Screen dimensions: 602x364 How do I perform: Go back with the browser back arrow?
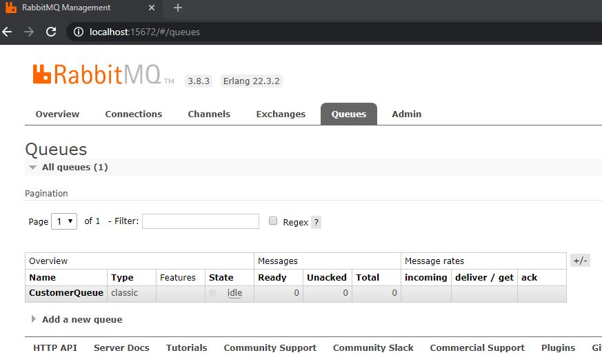pos(7,32)
